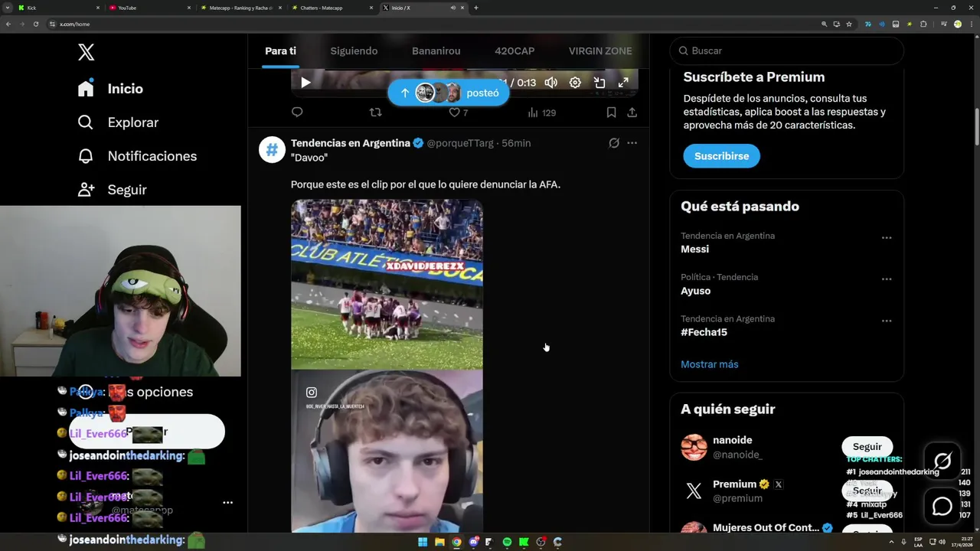This screenshot has width=980, height=551.
Task: Open Windows Start menu
Action: (423, 542)
